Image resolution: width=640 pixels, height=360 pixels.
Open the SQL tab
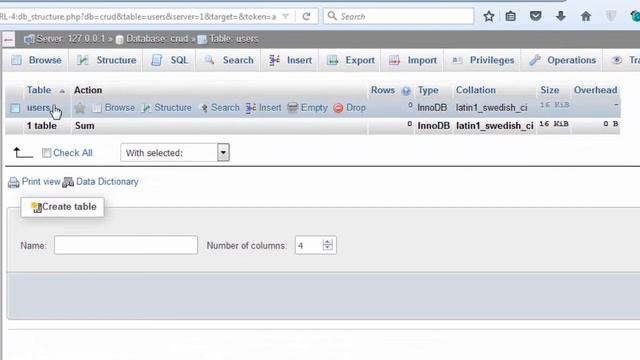(169, 60)
